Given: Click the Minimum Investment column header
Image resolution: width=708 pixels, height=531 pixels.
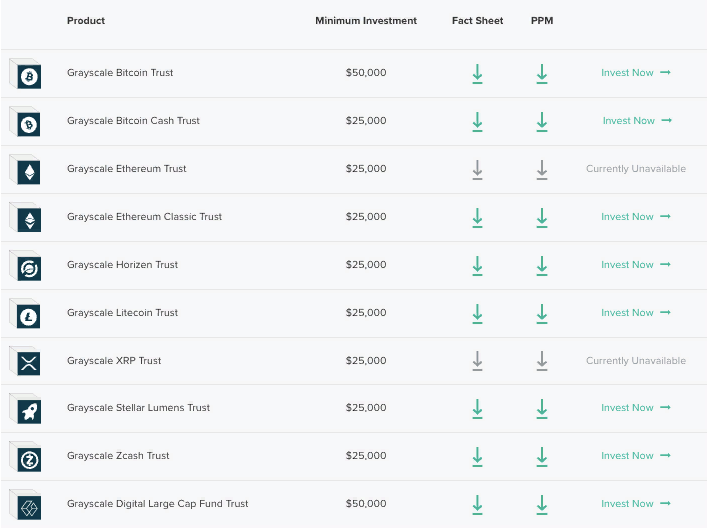Looking at the screenshot, I should point(365,21).
